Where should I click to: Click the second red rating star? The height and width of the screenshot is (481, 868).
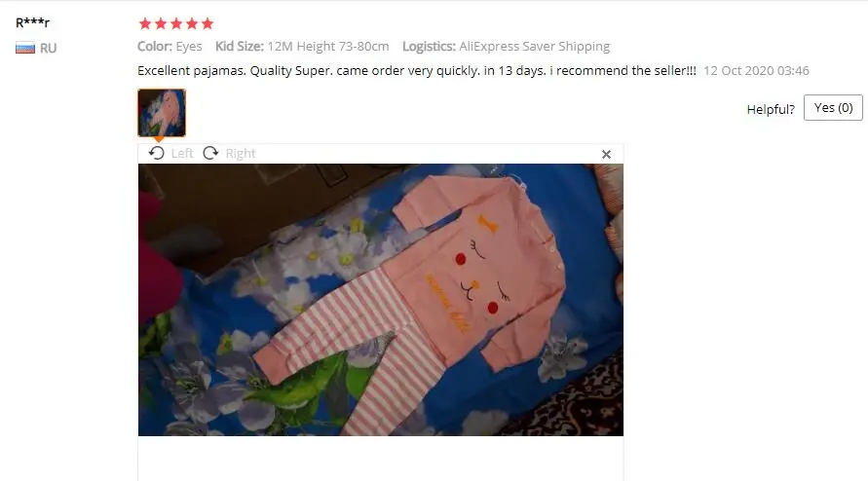tap(161, 23)
